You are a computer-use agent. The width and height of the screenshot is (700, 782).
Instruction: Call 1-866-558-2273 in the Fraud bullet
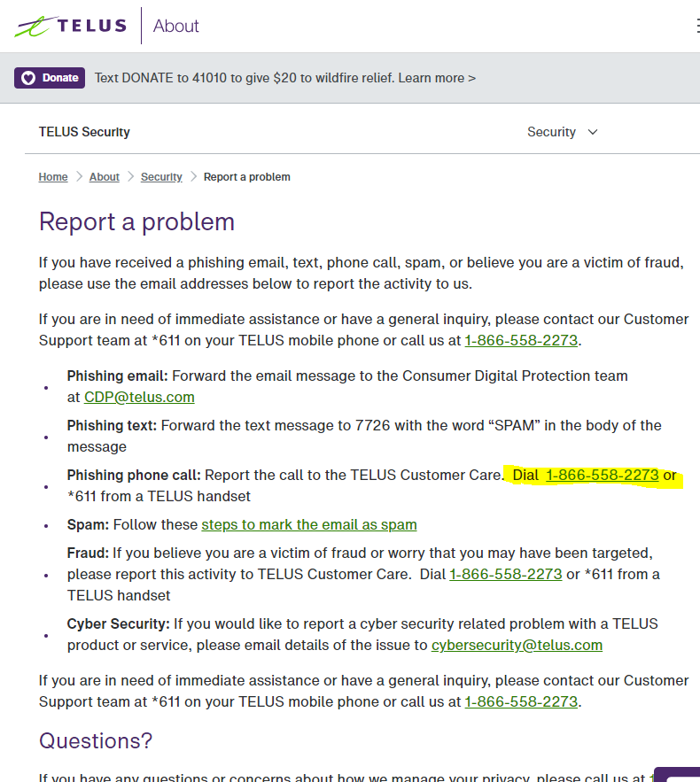(x=505, y=575)
